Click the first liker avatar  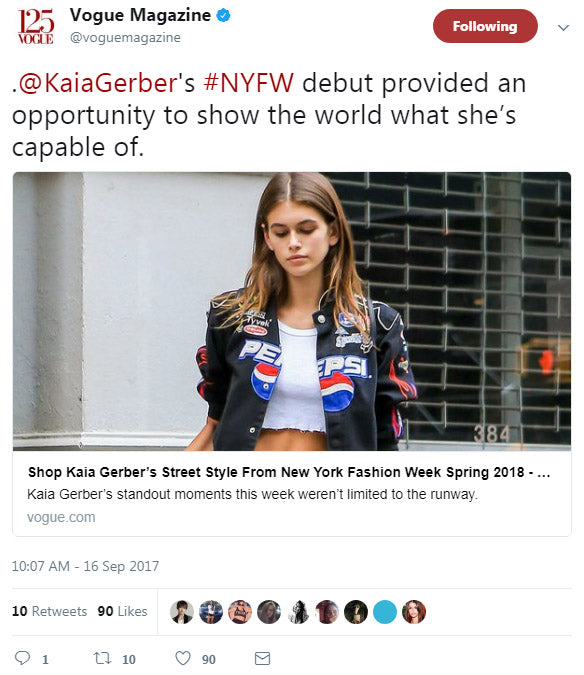click(182, 612)
